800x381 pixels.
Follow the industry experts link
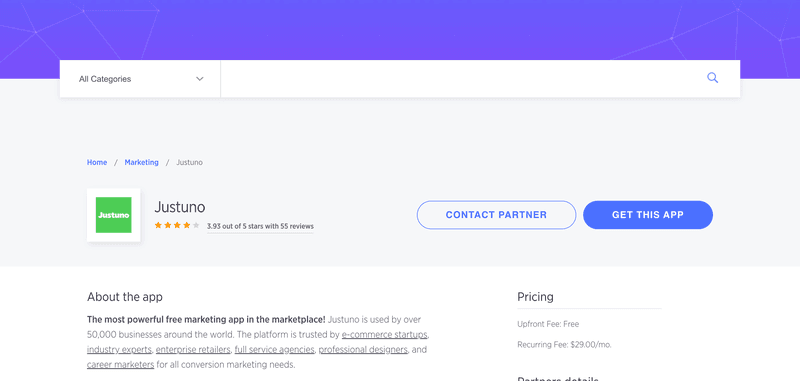[x=119, y=350]
